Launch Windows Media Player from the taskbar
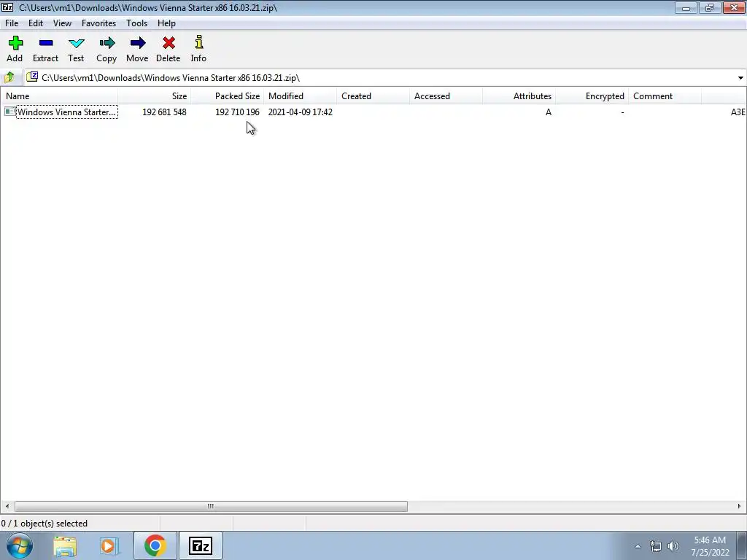The image size is (747, 560). click(x=109, y=546)
